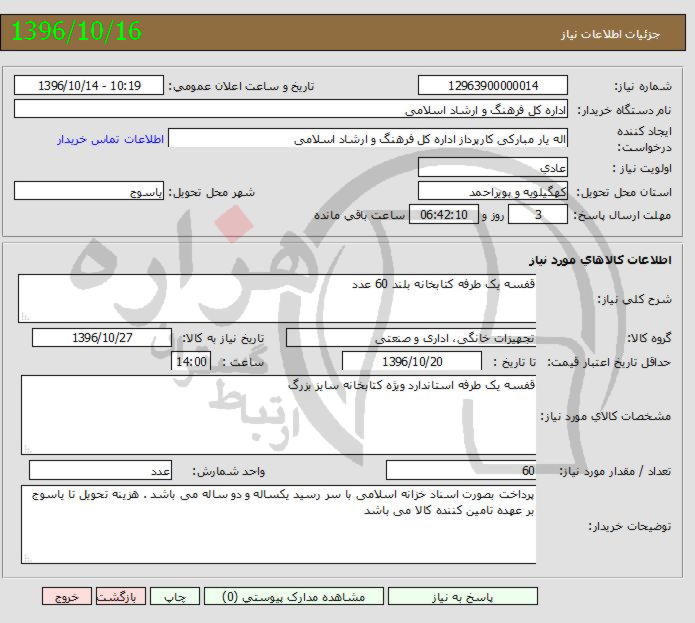This screenshot has height=623, width=695.
Task: Click the شرح کلی نیاز area resize handle
Action: pos(25,316)
